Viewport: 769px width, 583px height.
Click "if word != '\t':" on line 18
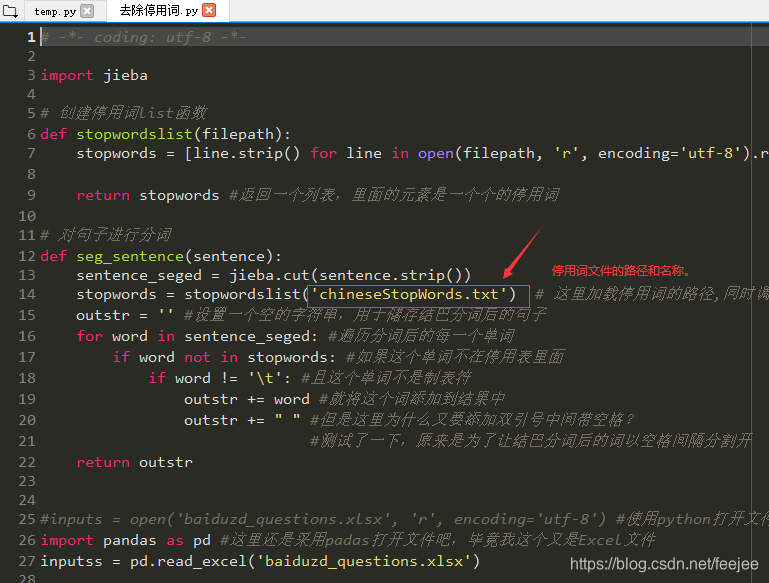point(219,378)
